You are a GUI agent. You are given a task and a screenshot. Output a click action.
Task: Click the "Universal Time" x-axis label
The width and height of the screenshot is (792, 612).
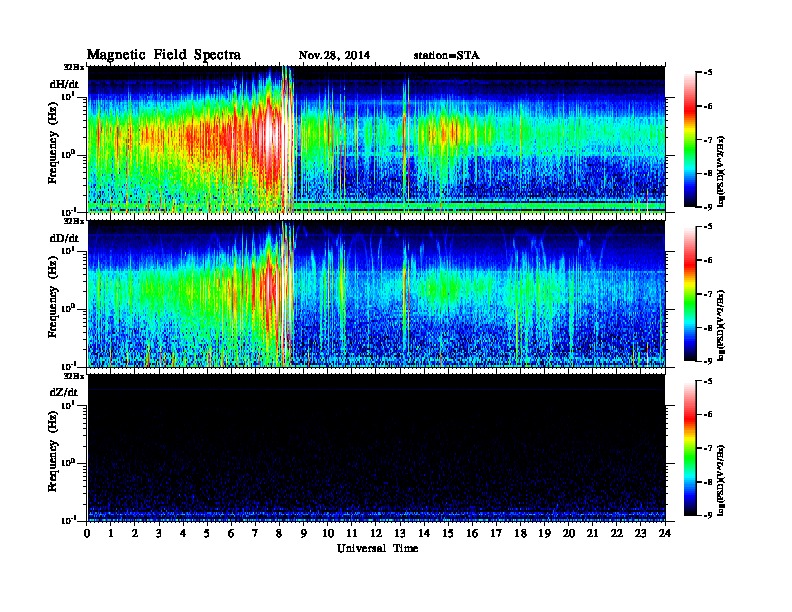[x=378, y=548]
